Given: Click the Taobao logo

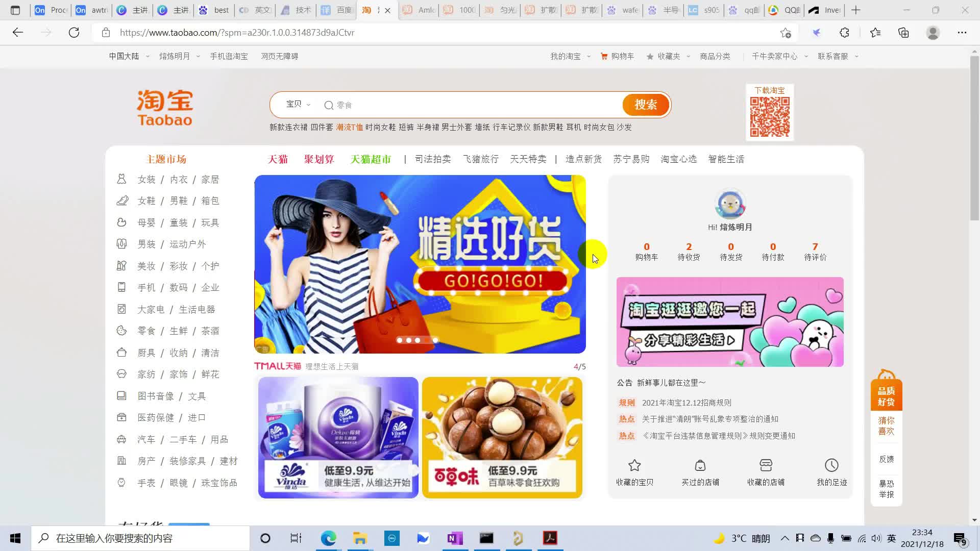Looking at the screenshot, I should (x=164, y=108).
